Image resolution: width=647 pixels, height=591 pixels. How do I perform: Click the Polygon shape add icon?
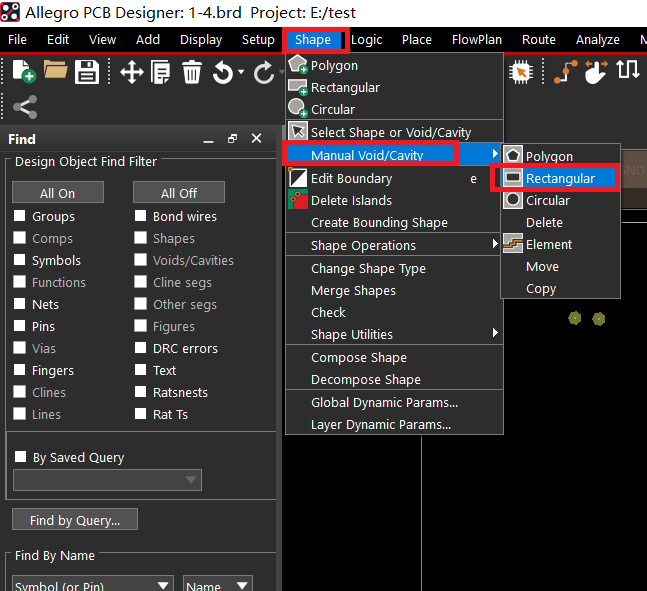(x=298, y=64)
